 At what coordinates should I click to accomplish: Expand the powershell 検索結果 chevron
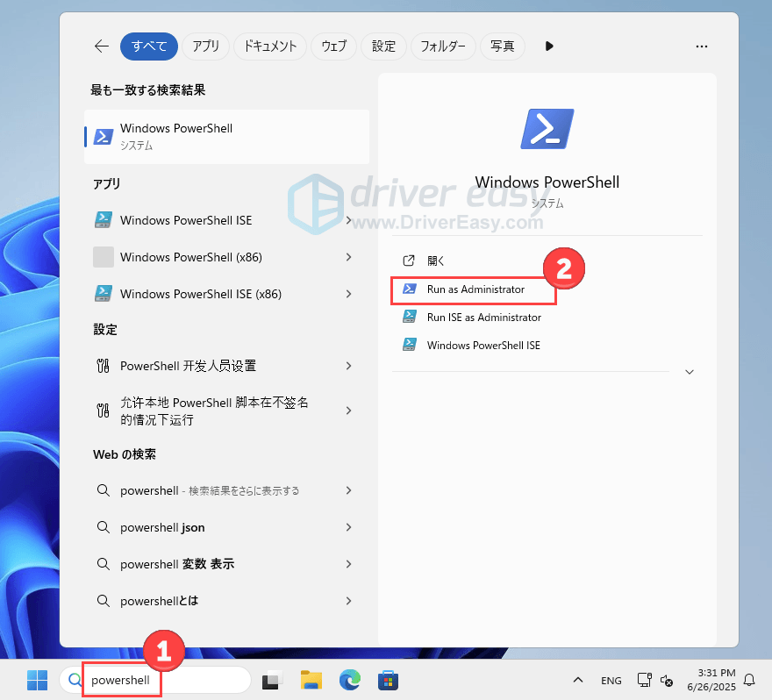click(348, 490)
